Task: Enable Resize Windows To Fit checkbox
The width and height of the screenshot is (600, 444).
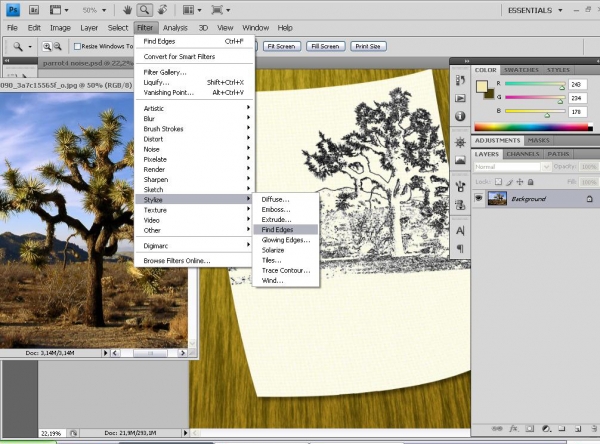Action: point(77,46)
